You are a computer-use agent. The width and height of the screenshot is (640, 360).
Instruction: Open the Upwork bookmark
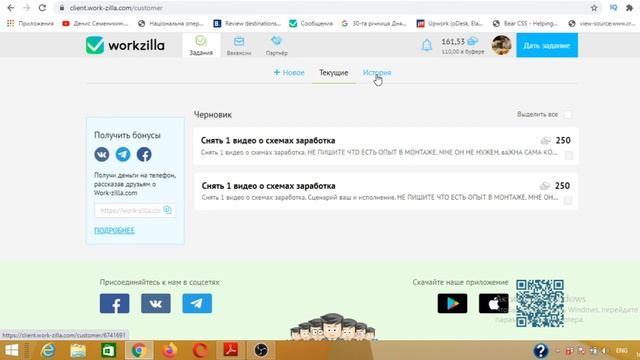[x=450, y=24]
